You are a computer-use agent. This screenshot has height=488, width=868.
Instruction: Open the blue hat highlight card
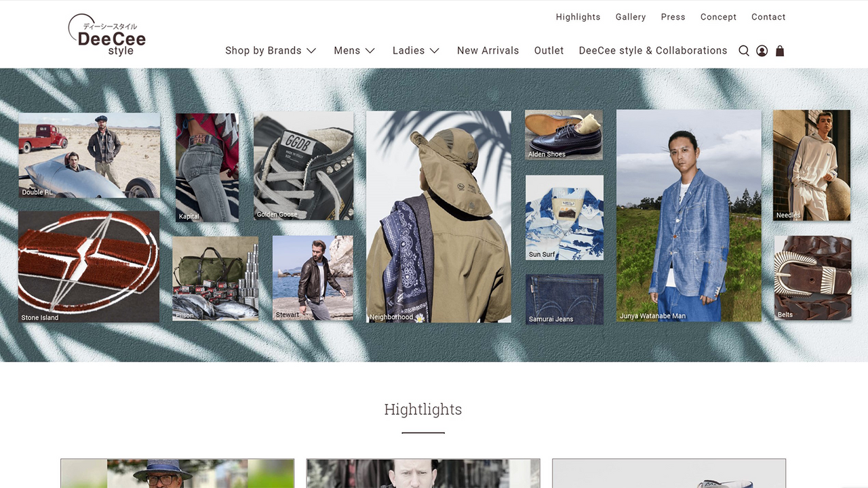tap(178, 473)
